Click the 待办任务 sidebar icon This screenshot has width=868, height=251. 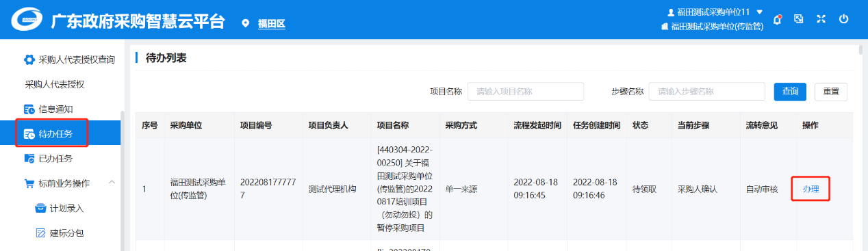pos(29,133)
